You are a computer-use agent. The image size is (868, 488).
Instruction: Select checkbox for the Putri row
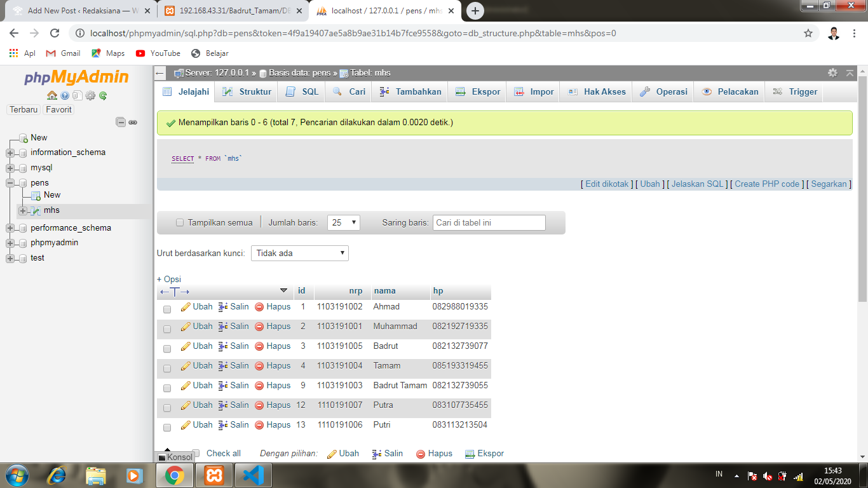tap(167, 428)
